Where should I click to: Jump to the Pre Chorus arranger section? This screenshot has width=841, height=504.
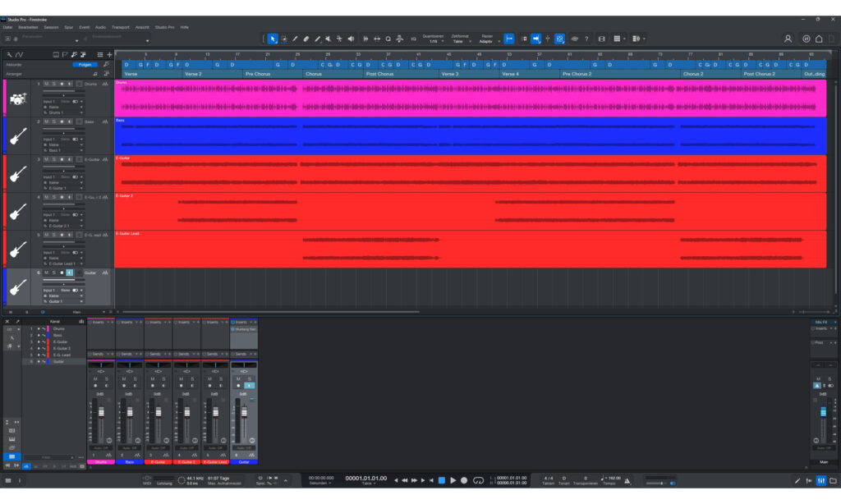click(259, 74)
